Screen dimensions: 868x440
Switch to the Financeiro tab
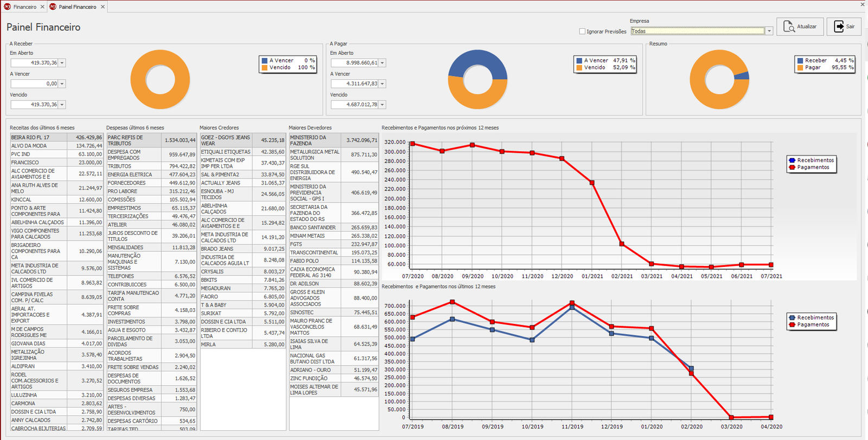[25, 7]
